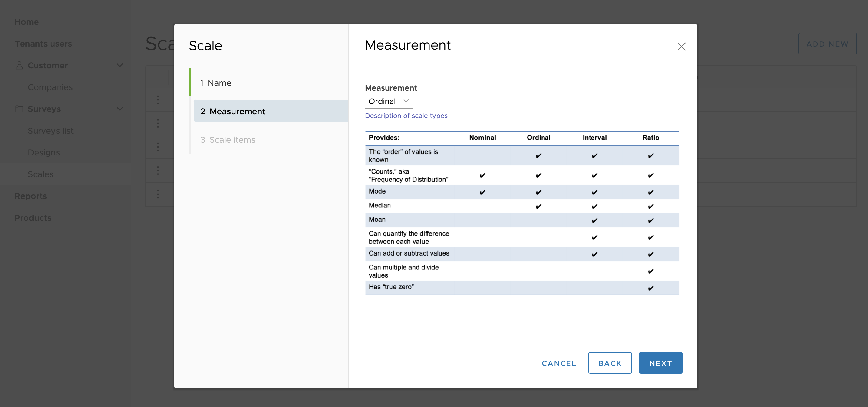Screen dimensions: 868x407
Task: Click the CANCEL button
Action: click(x=559, y=363)
